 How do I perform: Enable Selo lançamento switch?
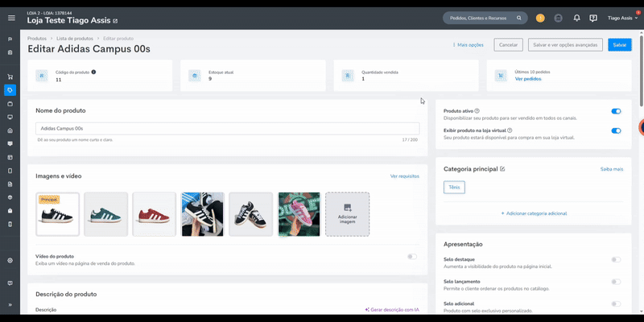click(x=616, y=282)
